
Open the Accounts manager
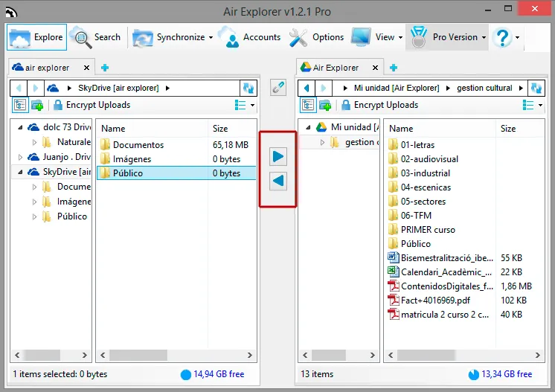pyautogui.click(x=249, y=37)
